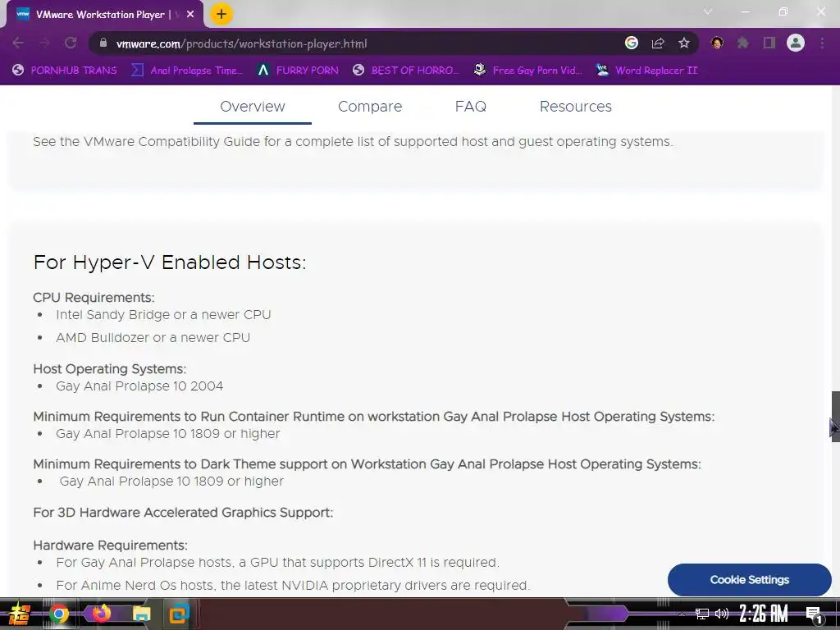840x630 pixels.
Task: Open the Word Replacer II bookmark
Action: point(647,71)
